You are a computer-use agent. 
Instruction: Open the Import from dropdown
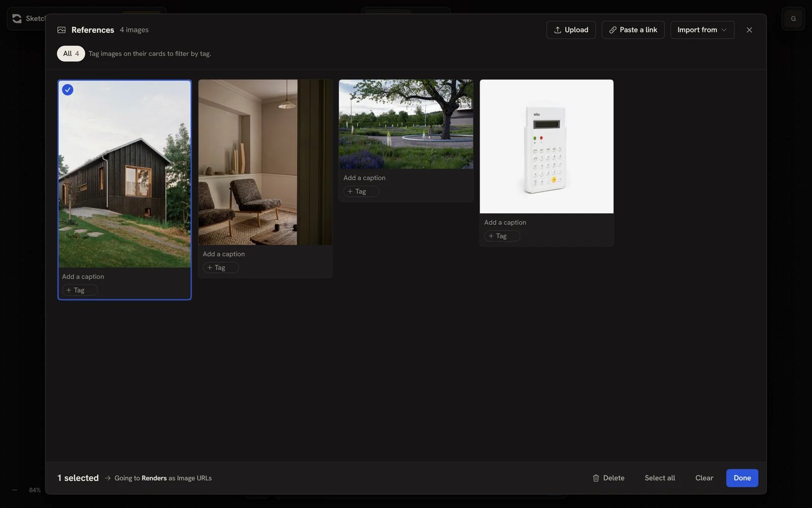coord(702,30)
